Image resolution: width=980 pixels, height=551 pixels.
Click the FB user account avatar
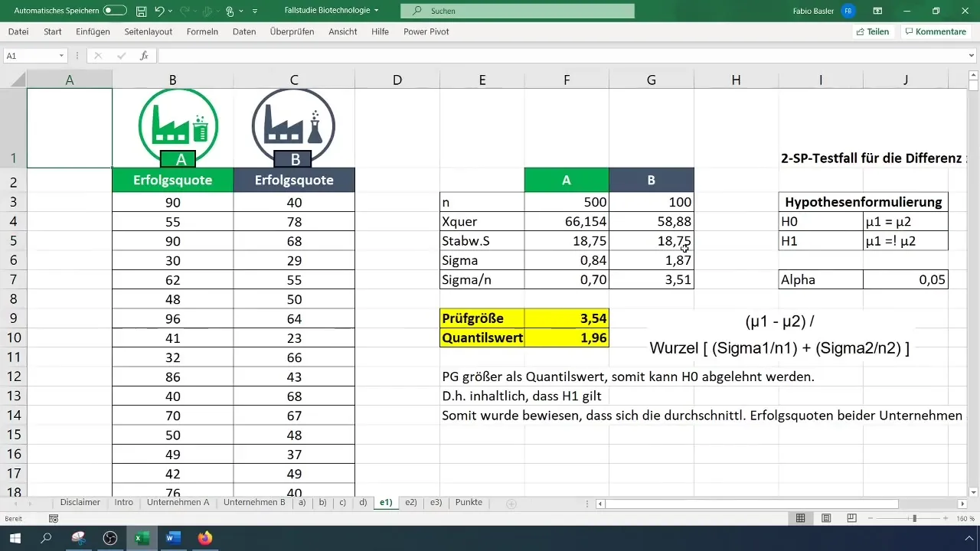click(848, 11)
